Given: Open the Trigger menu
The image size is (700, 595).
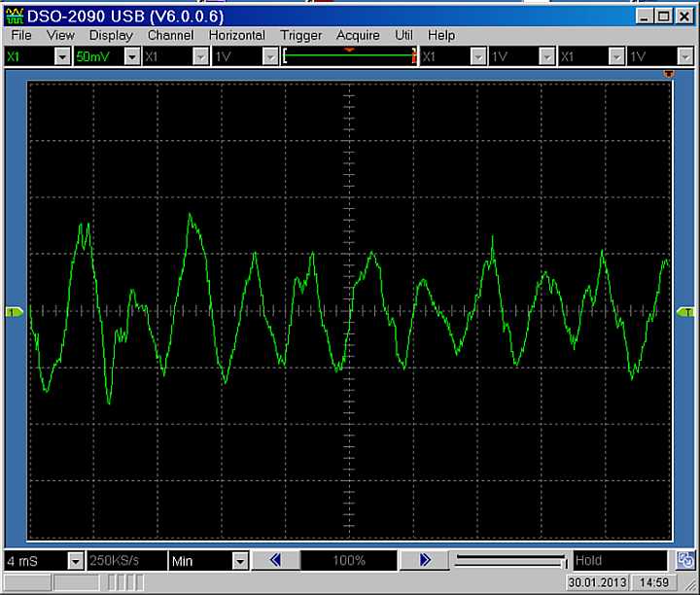Looking at the screenshot, I should (300, 35).
